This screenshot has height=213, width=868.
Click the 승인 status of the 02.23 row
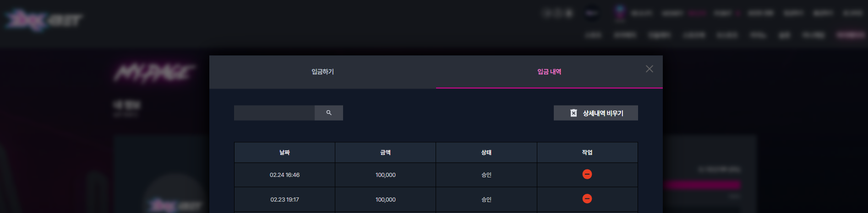[486, 200]
